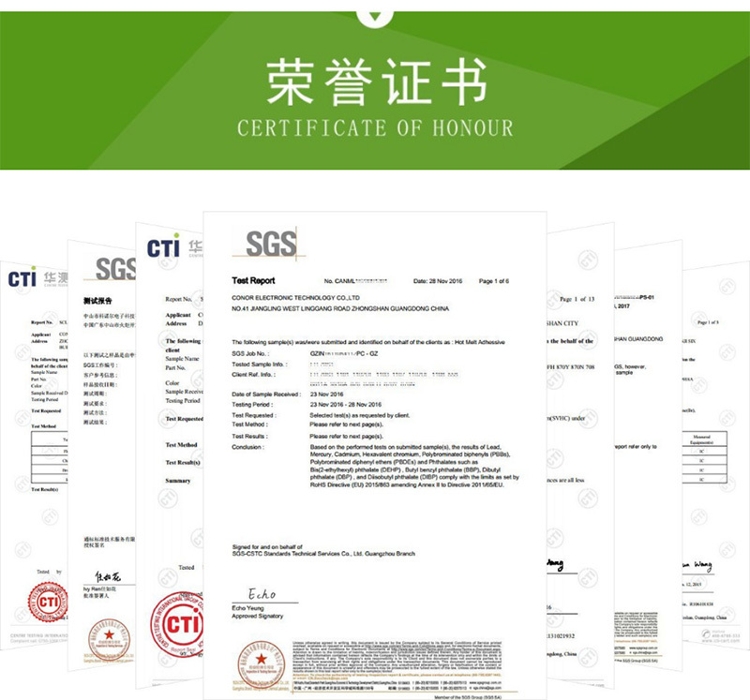Click the red star seal on the front certificate
The width and height of the screenshot is (750, 700).
click(261, 665)
